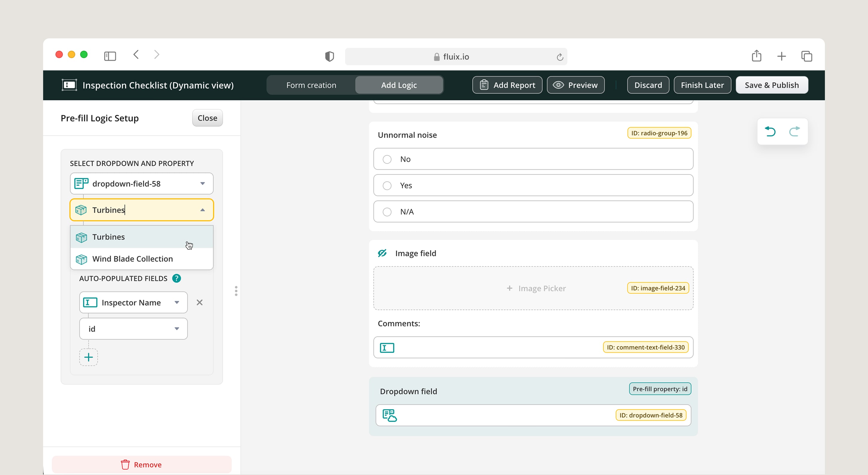Choose Turbines from the dropdown list
The image size is (868, 475).
142,237
